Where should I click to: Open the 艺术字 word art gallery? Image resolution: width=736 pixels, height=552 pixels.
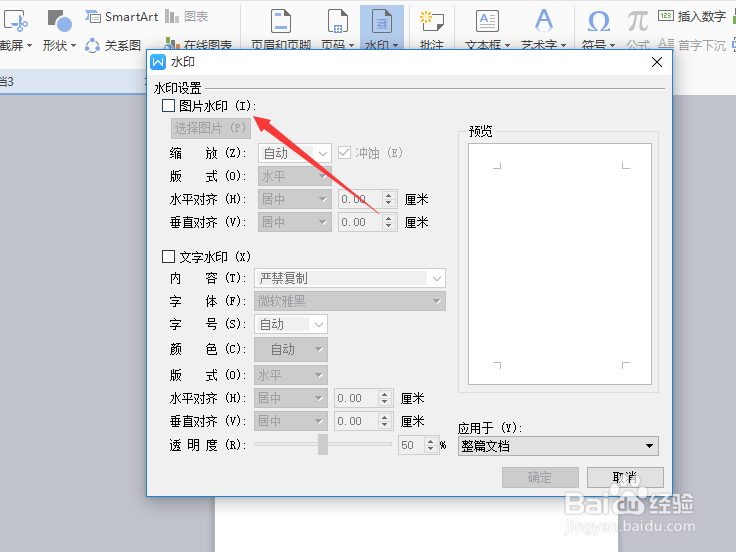click(x=544, y=29)
